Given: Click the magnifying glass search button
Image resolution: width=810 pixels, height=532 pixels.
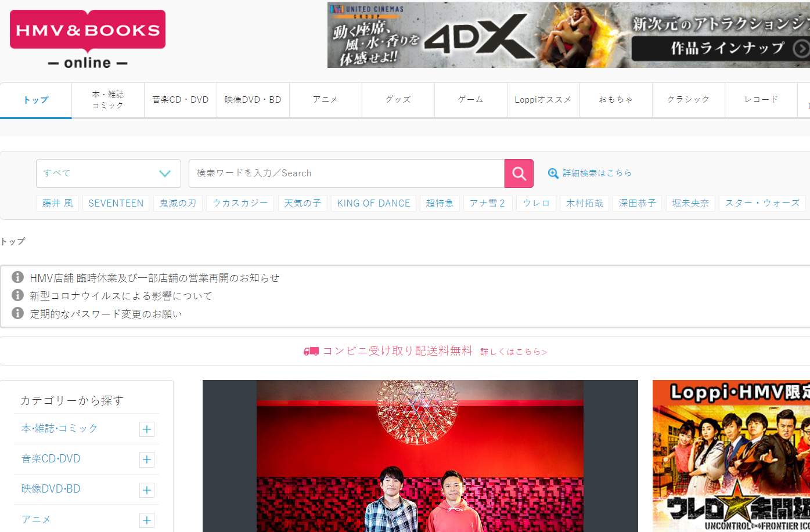Looking at the screenshot, I should 519,173.
